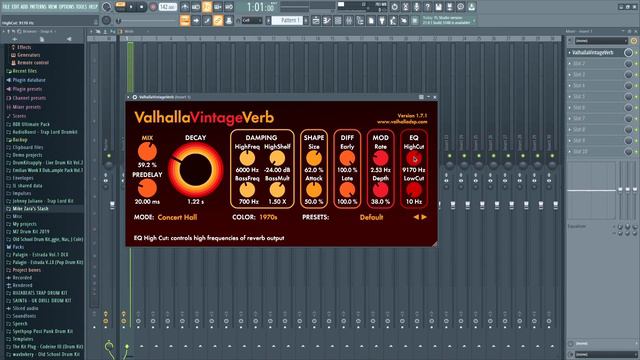Expand ValhallaVintageVerb slot arrow menu

[569, 53]
